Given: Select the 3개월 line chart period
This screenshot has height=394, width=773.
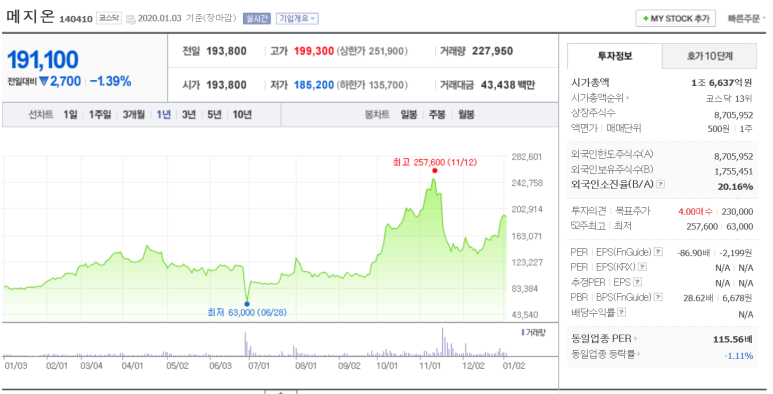Looking at the screenshot, I should click(x=134, y=114).
